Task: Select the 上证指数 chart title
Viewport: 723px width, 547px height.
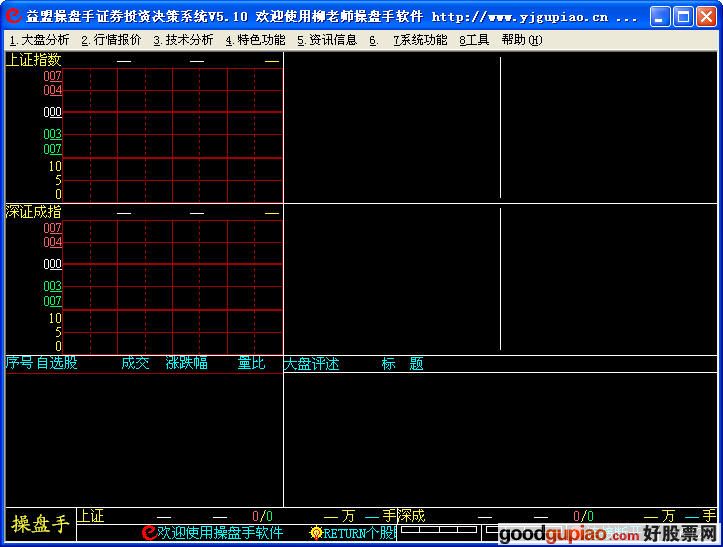Action: coord(33,60)
